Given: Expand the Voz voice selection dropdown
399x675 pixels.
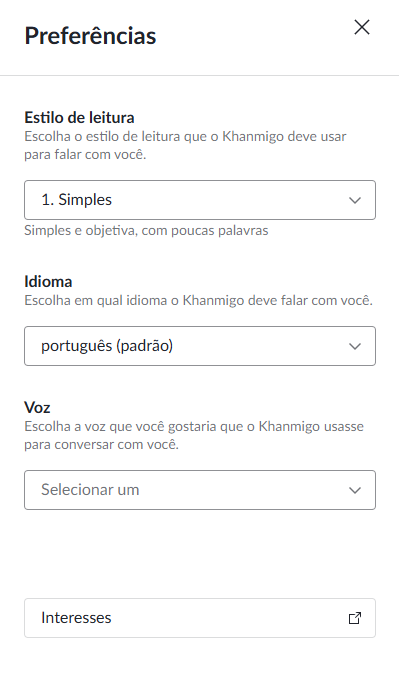Looking at the screenshot, I should [200, 489].
